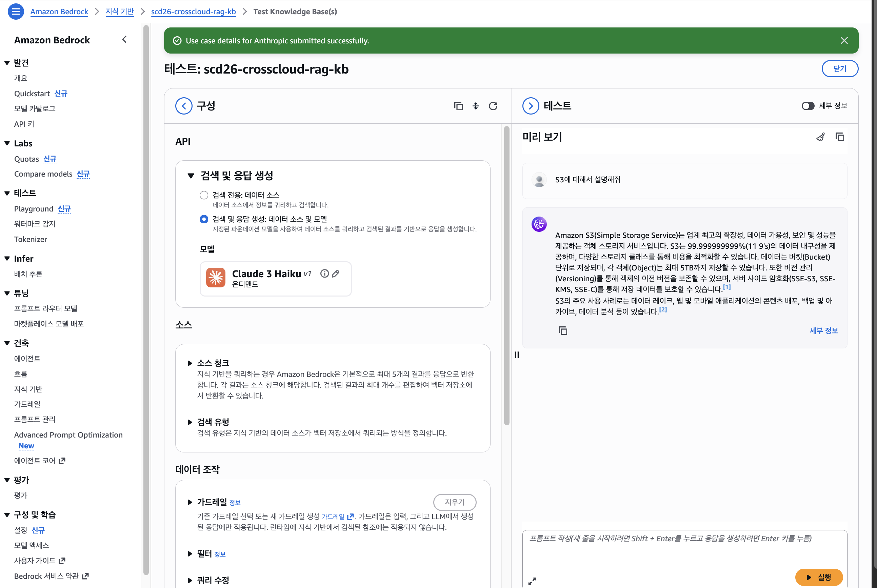The image size is (877, 588).
Task: Open info for Claude 3 Haiku model
Action: pos(324,274)
